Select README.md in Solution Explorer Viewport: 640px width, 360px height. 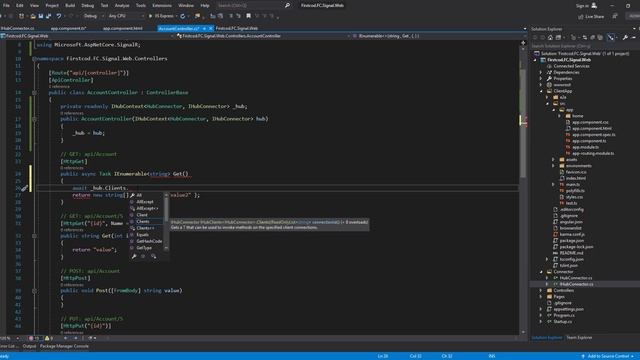pos(571,253)
